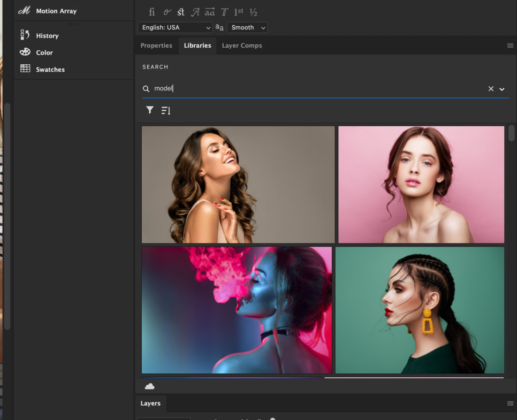Image resolution: width=517 pixels, height=420 pixels.
Task: Click the Libraries results vertical scrollbar
Action: (x=512, y=133)
